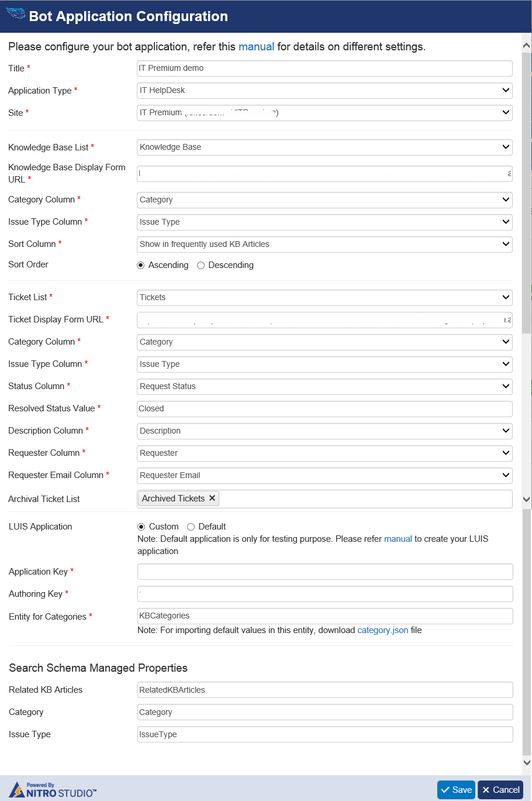The height and width of the screenshot is (801, 532).
Task: Open the manual link in header text
Action: 256,47
